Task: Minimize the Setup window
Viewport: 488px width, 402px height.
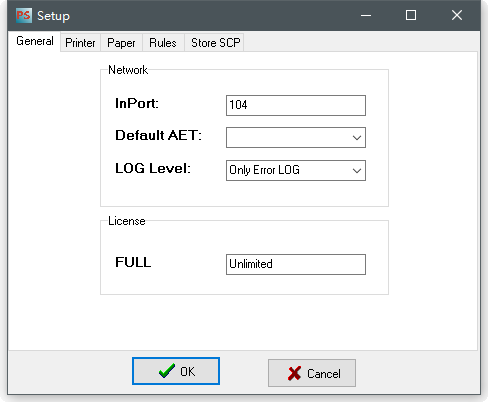Action: 366,15
